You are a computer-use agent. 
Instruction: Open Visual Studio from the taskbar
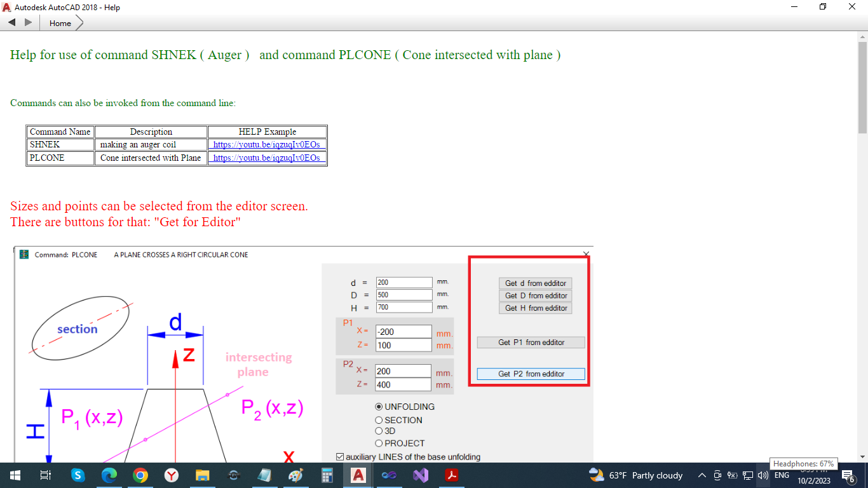point(421,475)
